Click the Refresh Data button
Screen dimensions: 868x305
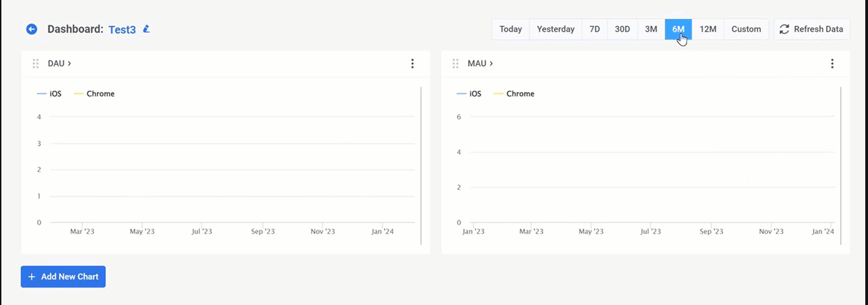pos(812,29)
